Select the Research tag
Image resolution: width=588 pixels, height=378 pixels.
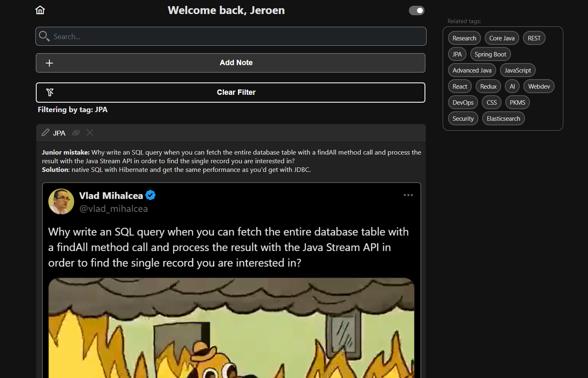(464, 38)
